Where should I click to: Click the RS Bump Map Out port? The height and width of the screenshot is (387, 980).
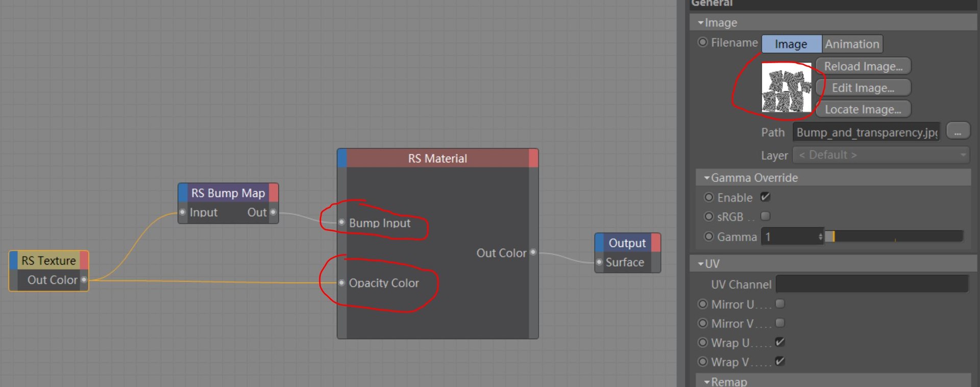[x=273, y=212]
